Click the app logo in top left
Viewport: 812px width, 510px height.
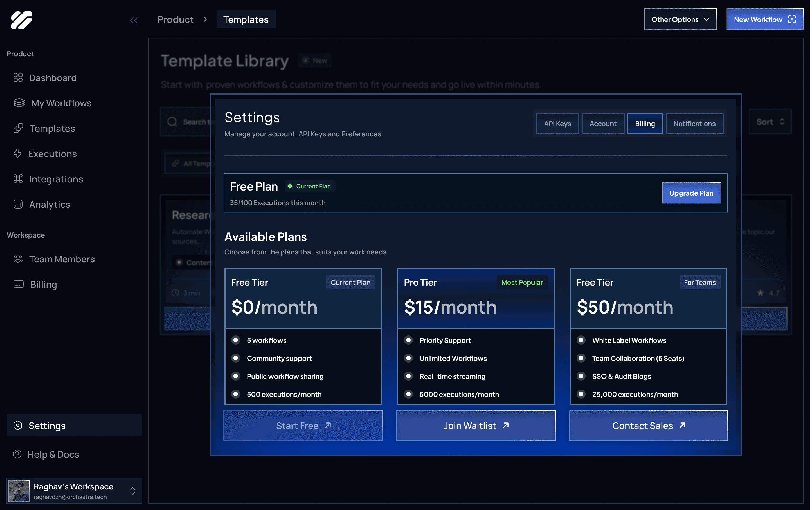coord(21,20)
